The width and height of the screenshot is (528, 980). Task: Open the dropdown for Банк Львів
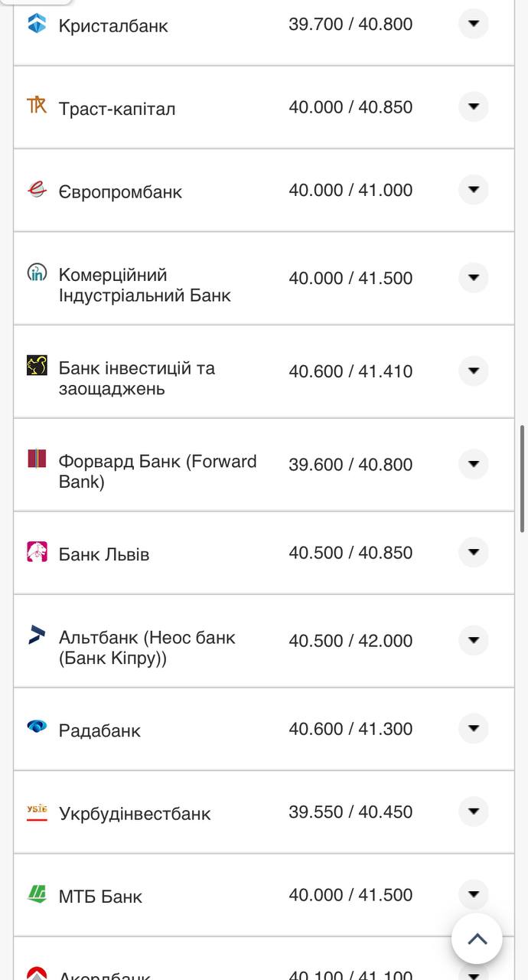coord(474,552)
